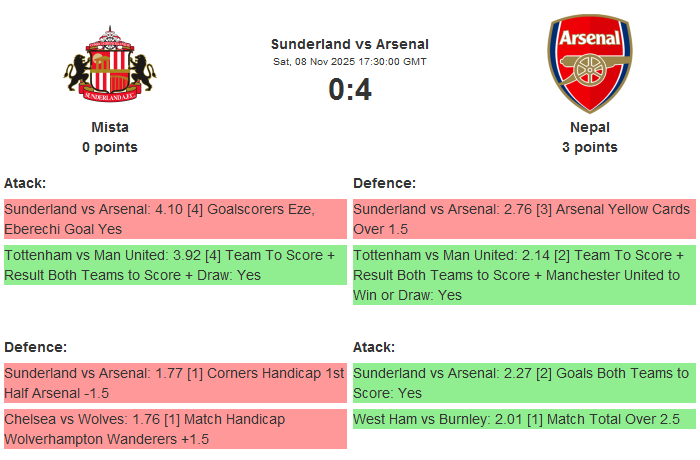Click the Arsenal club crest
Image resolution: width=700 pixels, height=460 pixels.
pyautogui.click(x=589, y=62)
